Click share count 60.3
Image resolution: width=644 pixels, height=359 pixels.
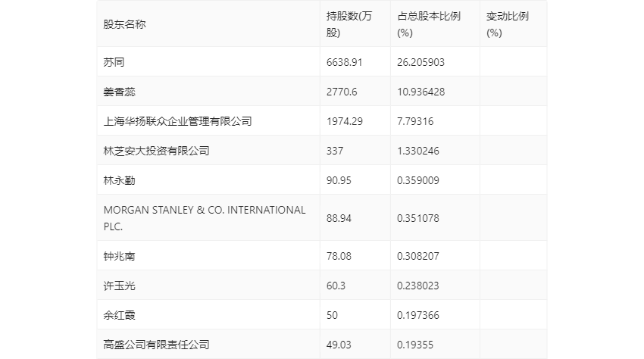pyautogui.click(x=336, y=286)
